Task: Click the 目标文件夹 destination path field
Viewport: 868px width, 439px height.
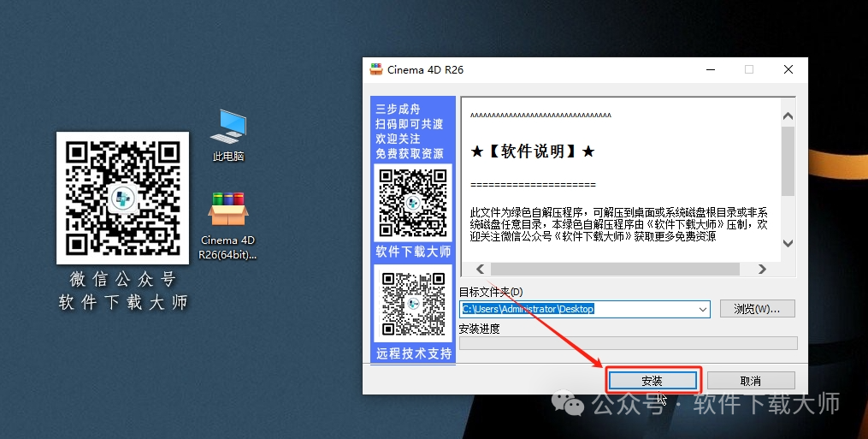Action: click(x=577, y=309)
